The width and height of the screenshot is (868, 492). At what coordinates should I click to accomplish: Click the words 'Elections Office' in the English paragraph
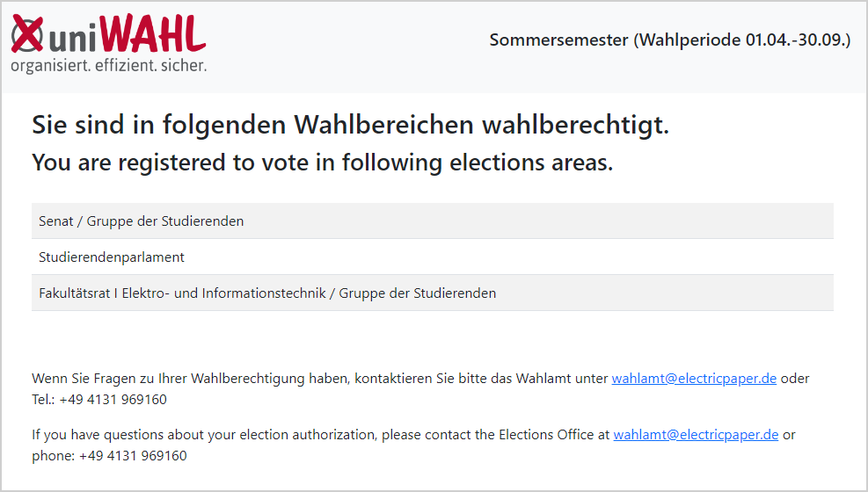(546, 435)
